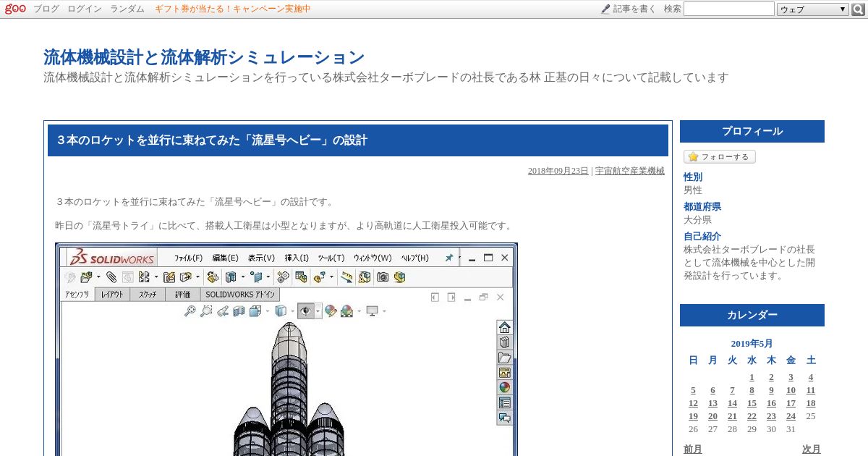The height and width of the screenshot is (456, 868).
Task: Click the 自己紹介 profile label
Action: (x=702, y=236)
